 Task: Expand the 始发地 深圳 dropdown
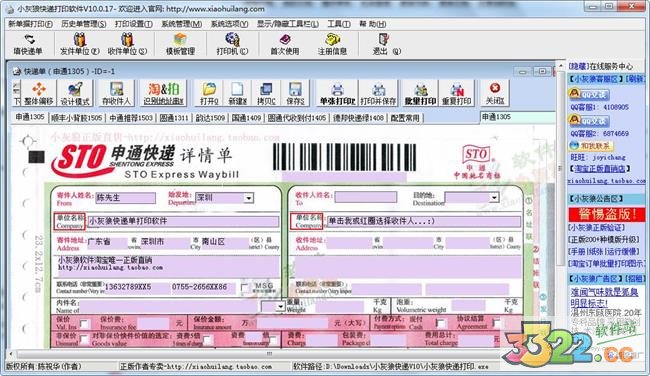click(x=249, y=198)
